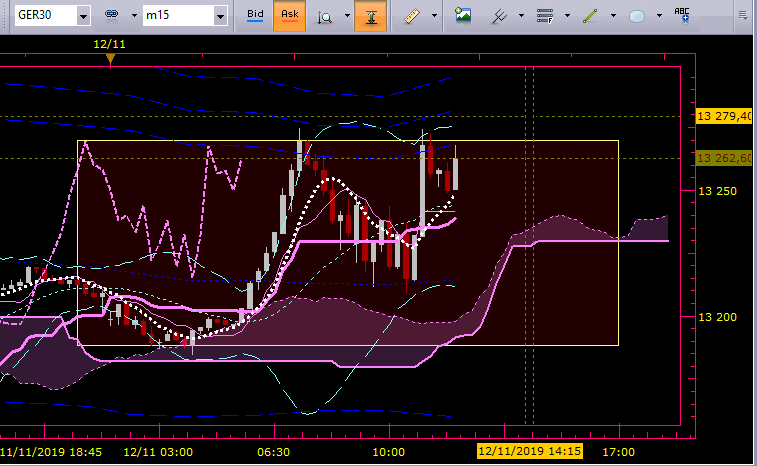Select the zoom magnifier tool
This screenshot has width=757, height=466.
(325, 16)
